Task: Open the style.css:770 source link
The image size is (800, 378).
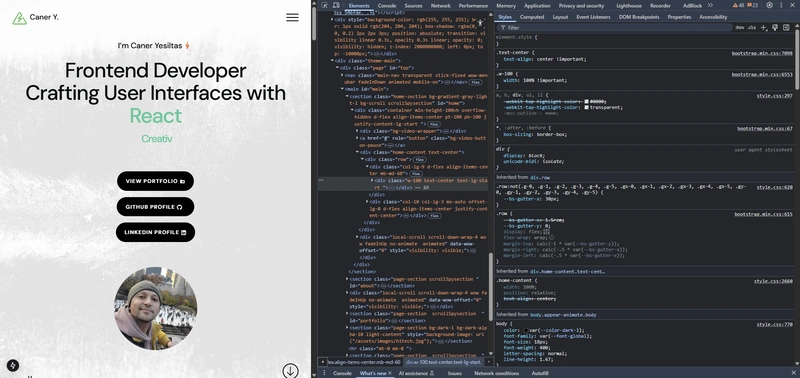Action: pos(774,324)
